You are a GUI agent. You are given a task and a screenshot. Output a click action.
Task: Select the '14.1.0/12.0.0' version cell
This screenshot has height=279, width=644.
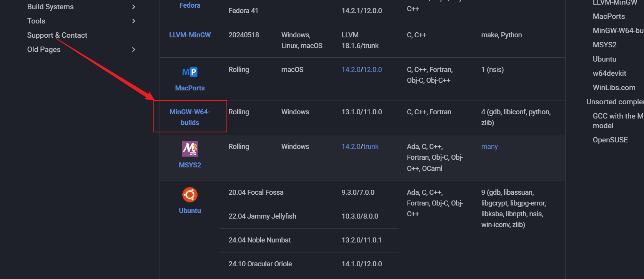point(361,264)
